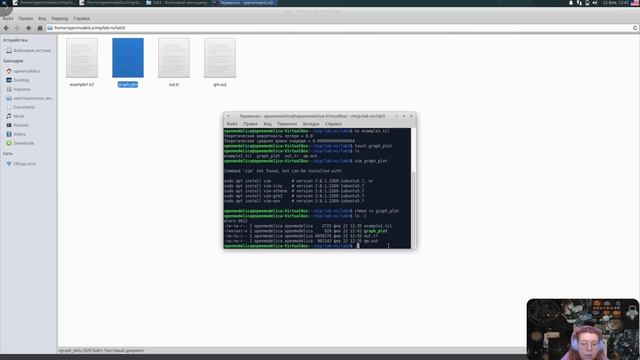
Task: Open the Правка menu in file manager
Action: click(25, 18)
